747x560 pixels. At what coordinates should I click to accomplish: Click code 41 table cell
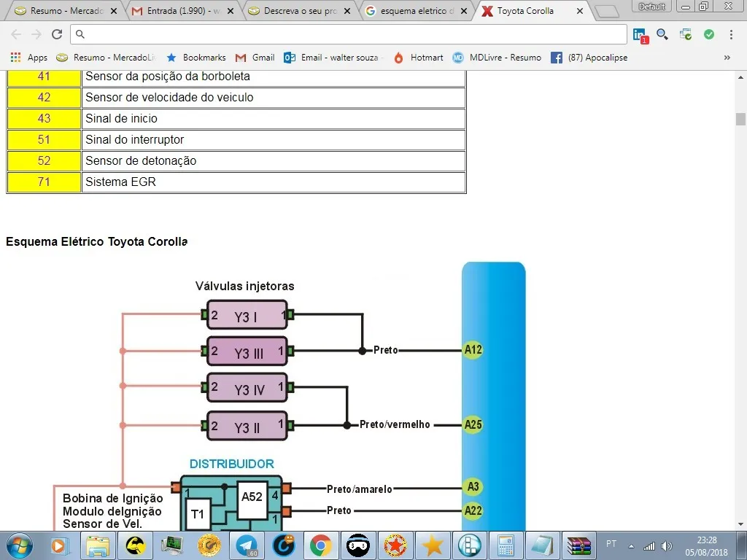pyautogui.click(x=44, y=76)
